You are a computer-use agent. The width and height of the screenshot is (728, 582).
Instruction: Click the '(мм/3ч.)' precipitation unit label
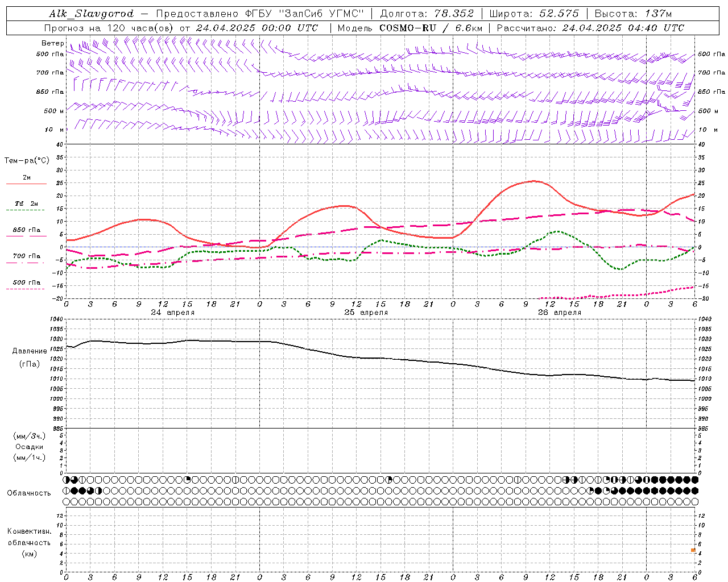pos(30,436)
